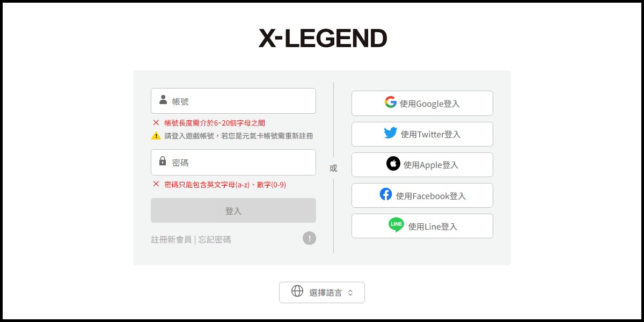Click the gray exclamation info icon
Image resolution: width=644 pixels, height=322 pixels.
click(310, 238)
